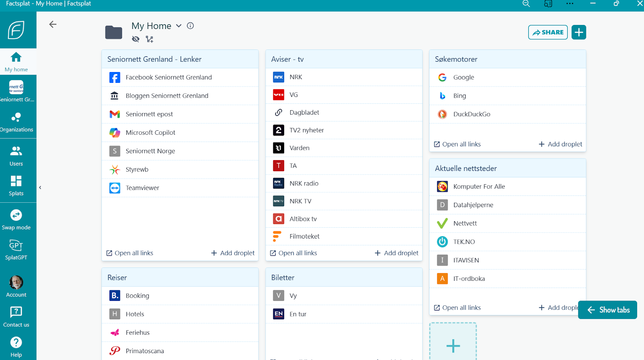Toggle the hidden-eye visibility icon

tap(136, 39)
